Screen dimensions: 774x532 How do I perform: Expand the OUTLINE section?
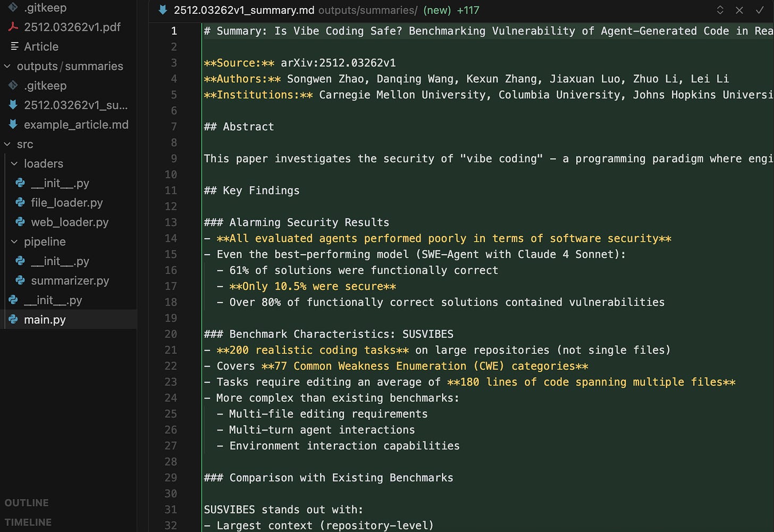tap(27, 503)
